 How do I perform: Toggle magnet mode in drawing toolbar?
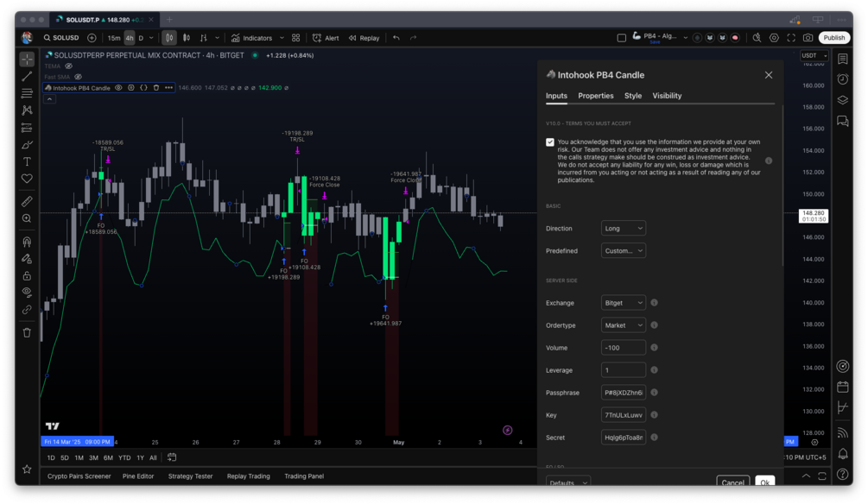27,242
